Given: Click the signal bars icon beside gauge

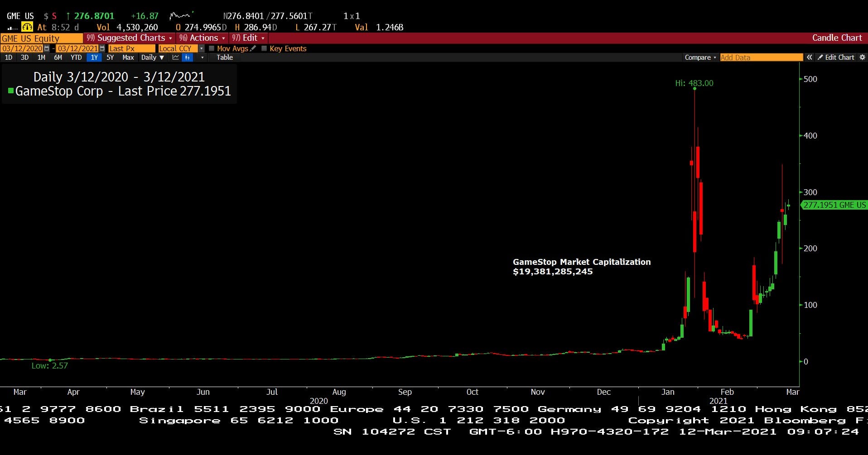Looking at the screenshot, I should coord(13,28).
